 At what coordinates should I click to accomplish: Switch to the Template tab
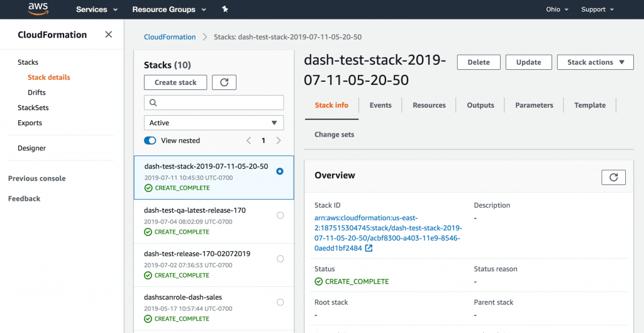coord(590,105)
